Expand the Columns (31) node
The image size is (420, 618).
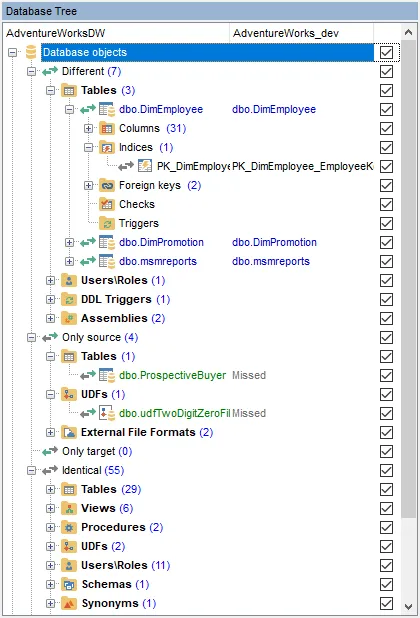pos(89,128)
